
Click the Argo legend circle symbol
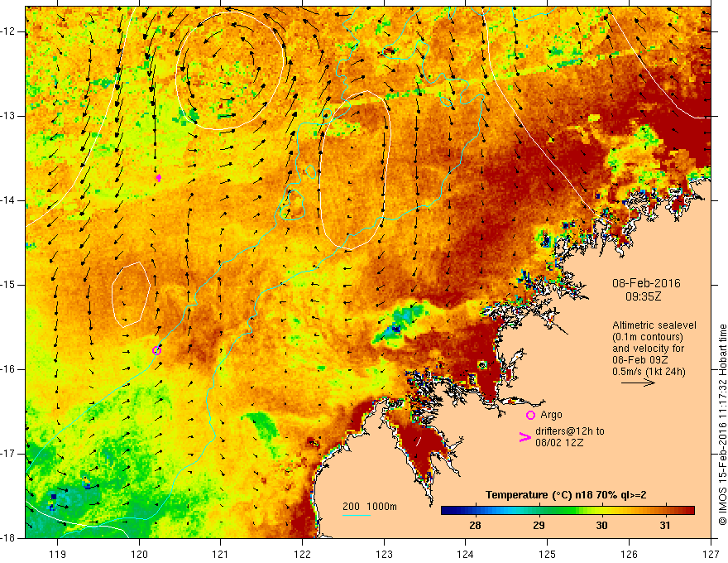pyautogui.click(x=530, y=415)
